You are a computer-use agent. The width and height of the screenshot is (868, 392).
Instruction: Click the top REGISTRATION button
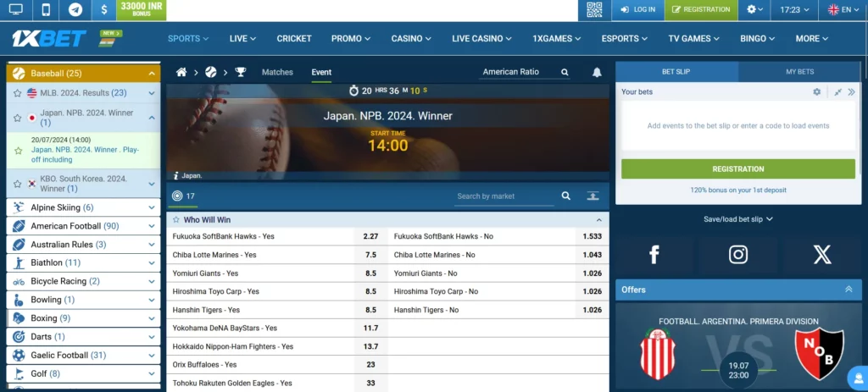(x=701, y=10)
